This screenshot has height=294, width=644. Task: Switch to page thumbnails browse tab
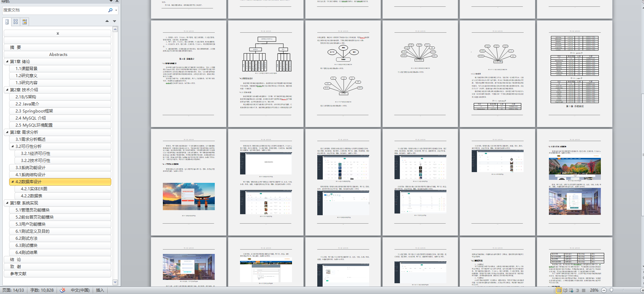(16, 22)
